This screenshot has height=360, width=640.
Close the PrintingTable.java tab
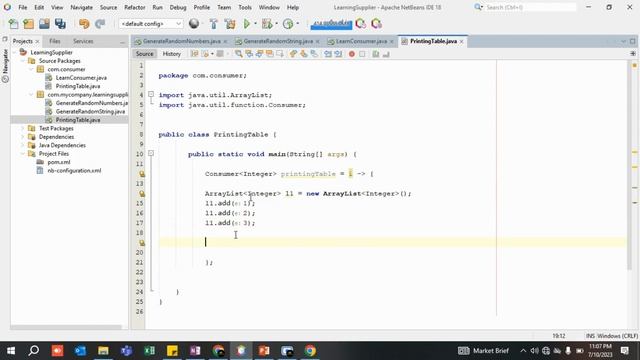tap(462, 42)
